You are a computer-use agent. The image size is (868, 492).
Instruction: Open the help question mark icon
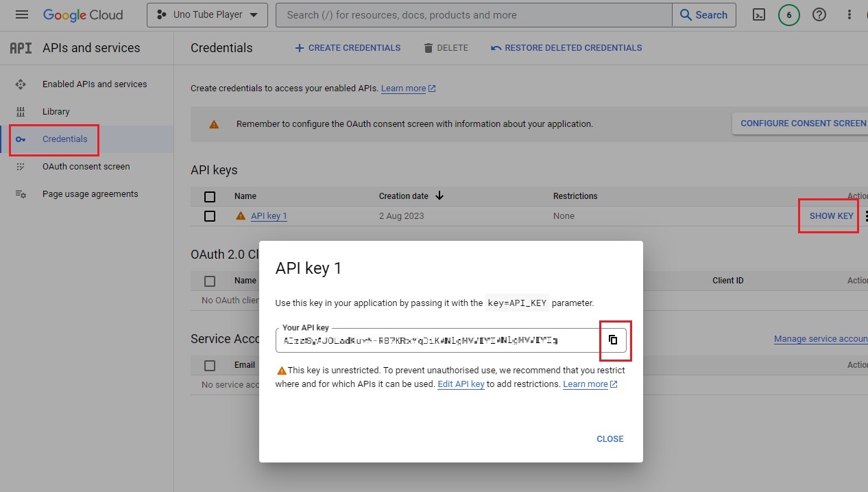[819, 14]
